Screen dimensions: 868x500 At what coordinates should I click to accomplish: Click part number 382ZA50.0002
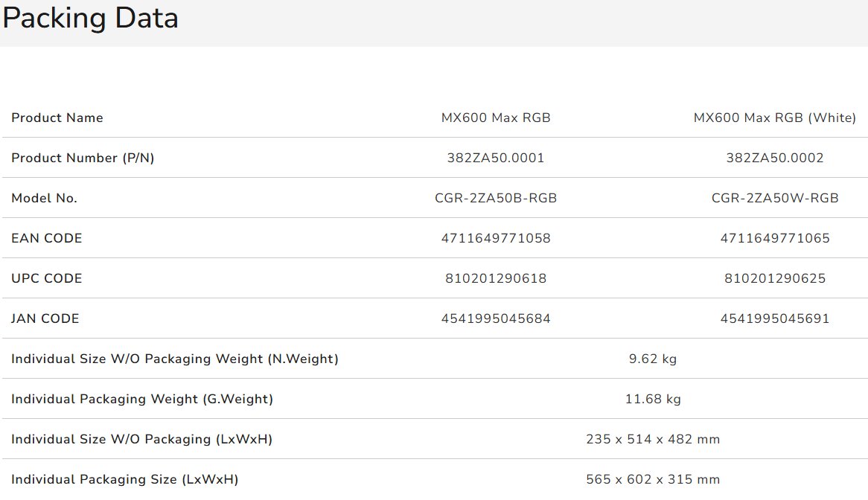click(774, 158)
